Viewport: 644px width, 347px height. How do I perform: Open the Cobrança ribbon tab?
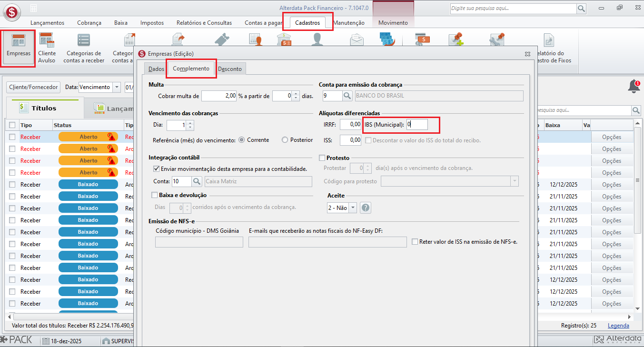coord(89,23)
